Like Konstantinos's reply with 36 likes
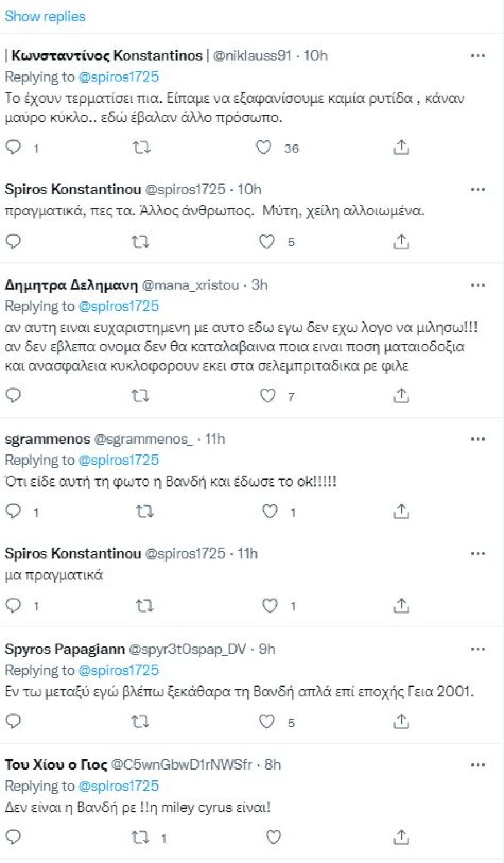The height and width of the screenshot is (863, 504). (264, 148)
